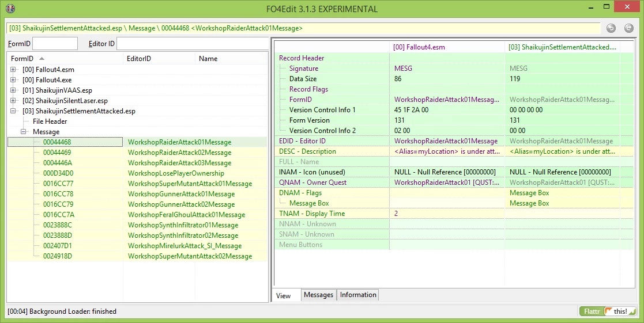Click the Record Header row label
The image size is (644, 323).
point(302,58)
